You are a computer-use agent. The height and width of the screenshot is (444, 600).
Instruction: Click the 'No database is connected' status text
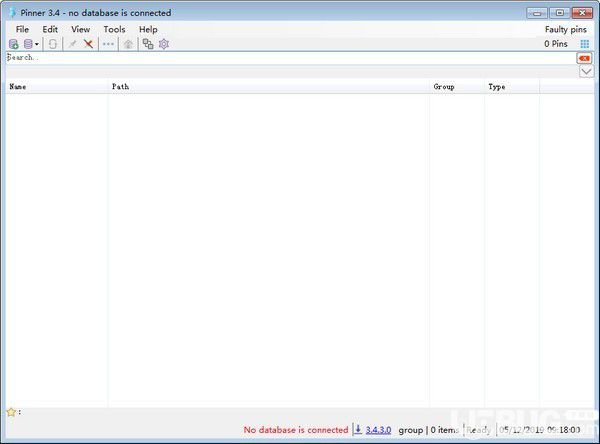pos(296,430)
